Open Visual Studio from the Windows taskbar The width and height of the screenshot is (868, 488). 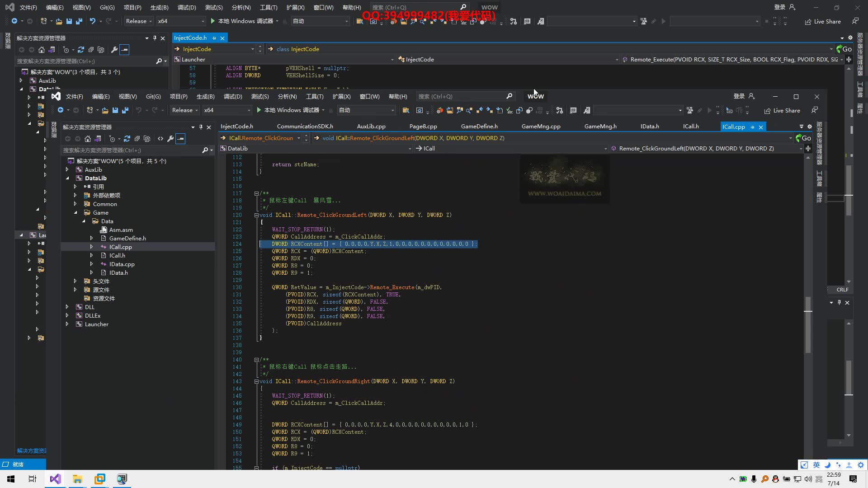pos(55,479)
